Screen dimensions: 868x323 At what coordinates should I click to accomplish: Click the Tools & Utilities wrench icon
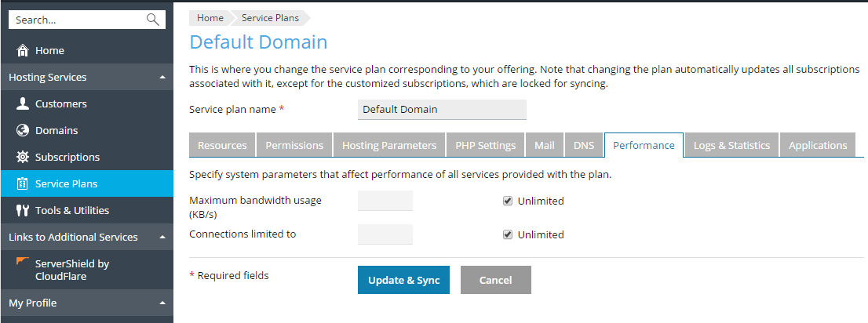click(23, 211)
